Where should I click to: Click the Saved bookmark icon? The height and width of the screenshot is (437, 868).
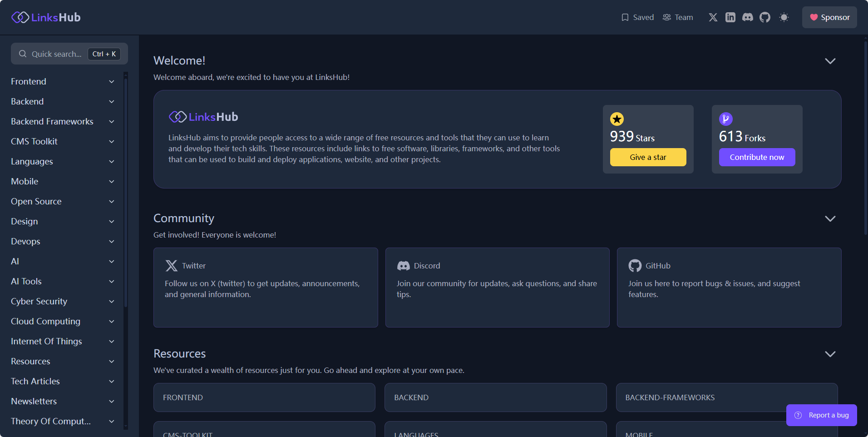tap(625, 17)
